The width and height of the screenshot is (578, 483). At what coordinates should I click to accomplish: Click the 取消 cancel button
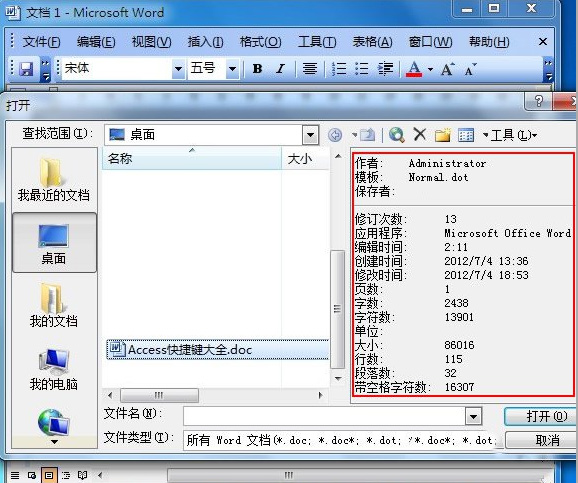tap(540, 440)
